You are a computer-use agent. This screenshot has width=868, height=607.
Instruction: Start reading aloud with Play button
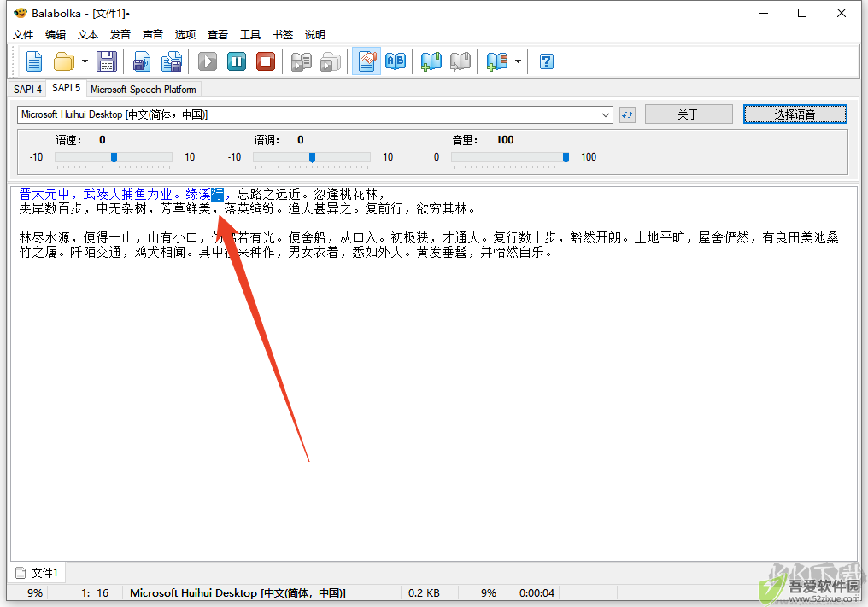pos(208,61)
